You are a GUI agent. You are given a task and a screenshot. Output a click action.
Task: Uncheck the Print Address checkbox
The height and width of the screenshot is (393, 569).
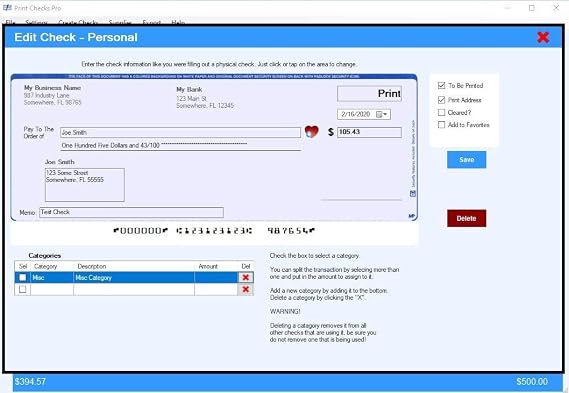(x=441, y=100)
